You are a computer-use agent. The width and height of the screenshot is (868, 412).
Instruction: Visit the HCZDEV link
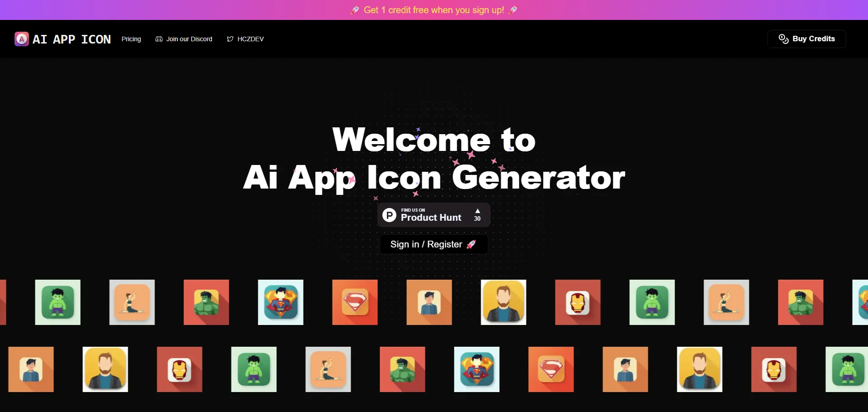coord(251,39)
